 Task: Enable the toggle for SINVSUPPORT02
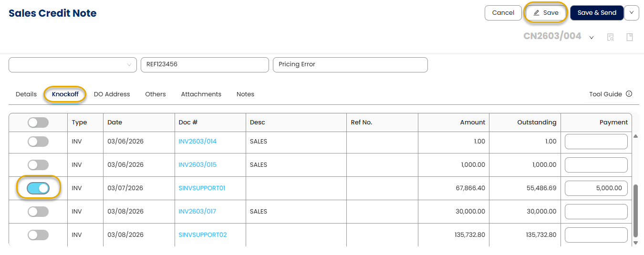38,235
